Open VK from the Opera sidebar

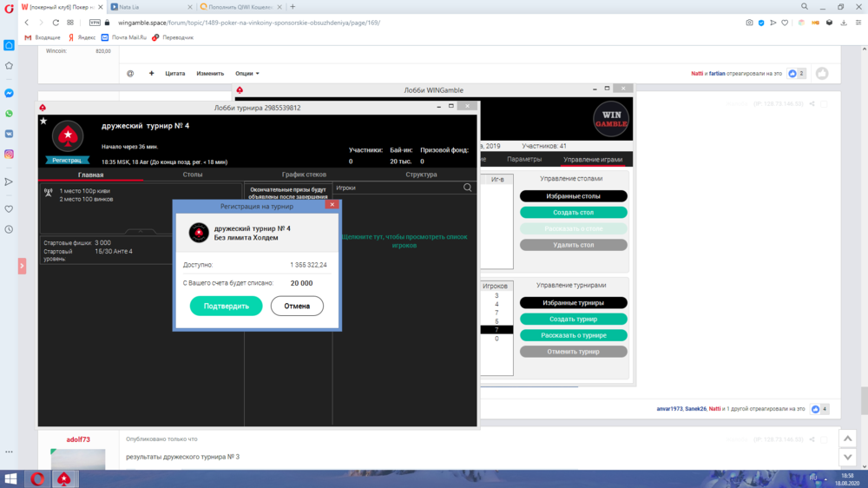(9, 134)
